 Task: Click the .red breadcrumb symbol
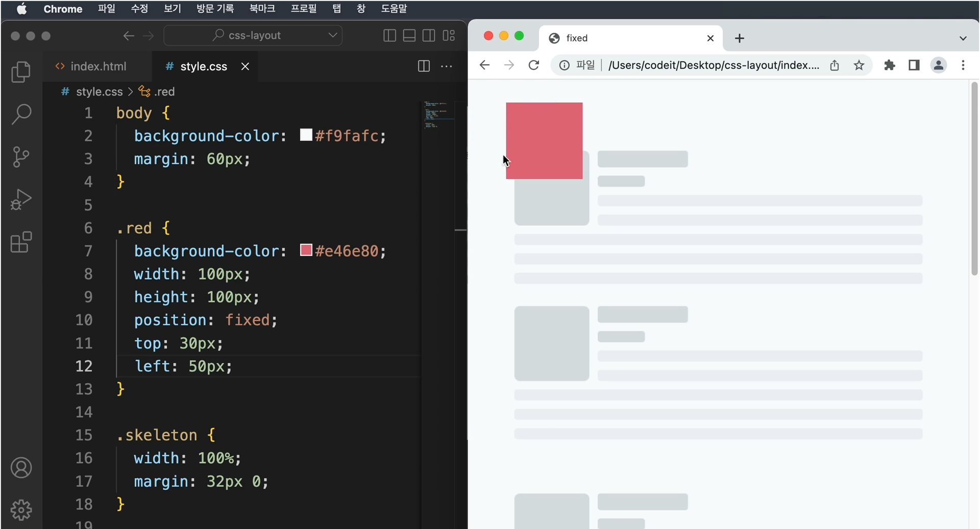[x=157, y=92]
